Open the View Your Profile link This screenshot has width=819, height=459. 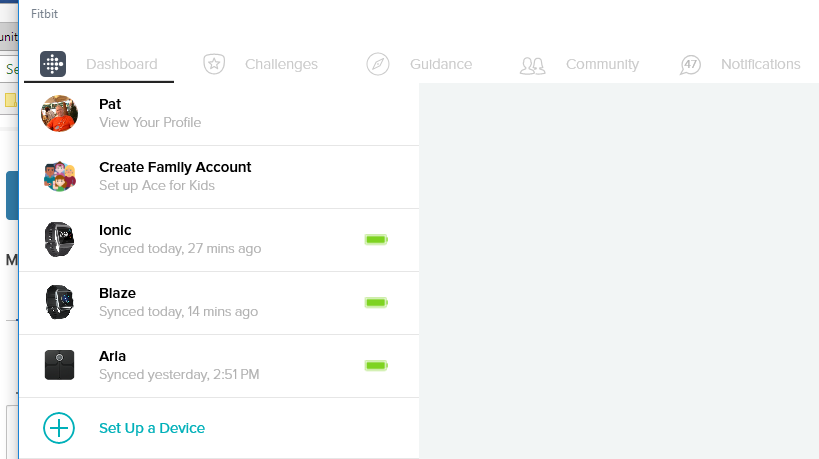pyautogui.click(x=150, y=122)
